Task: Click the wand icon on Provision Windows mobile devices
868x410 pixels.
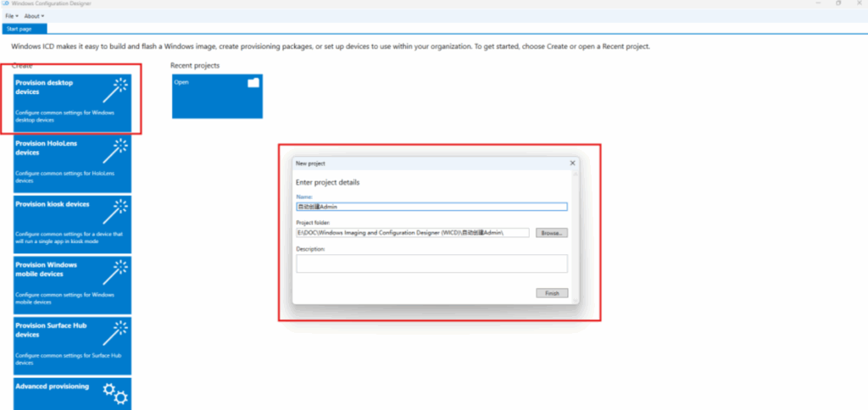Action: (x=115, y=273)
